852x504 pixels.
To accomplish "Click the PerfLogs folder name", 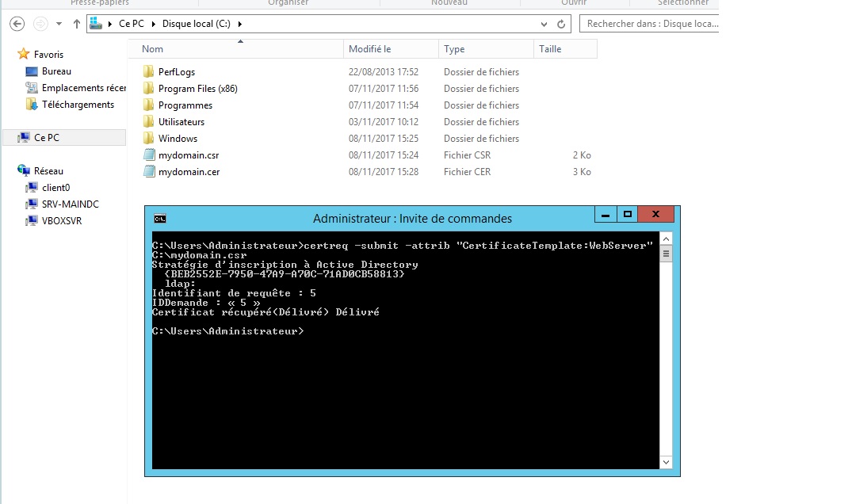I will 177,71.
